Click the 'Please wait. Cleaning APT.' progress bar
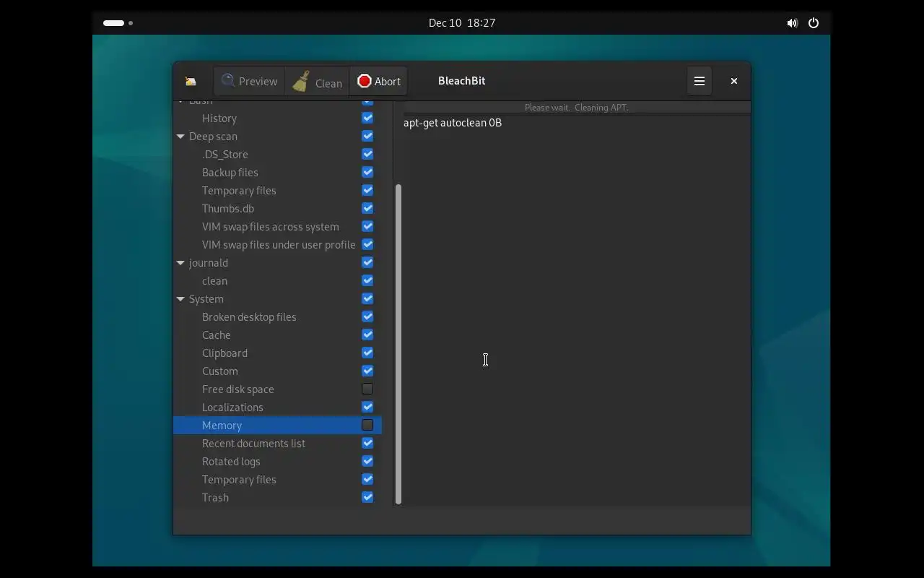This screenshot has width=924, height=578. click(577, 107)
